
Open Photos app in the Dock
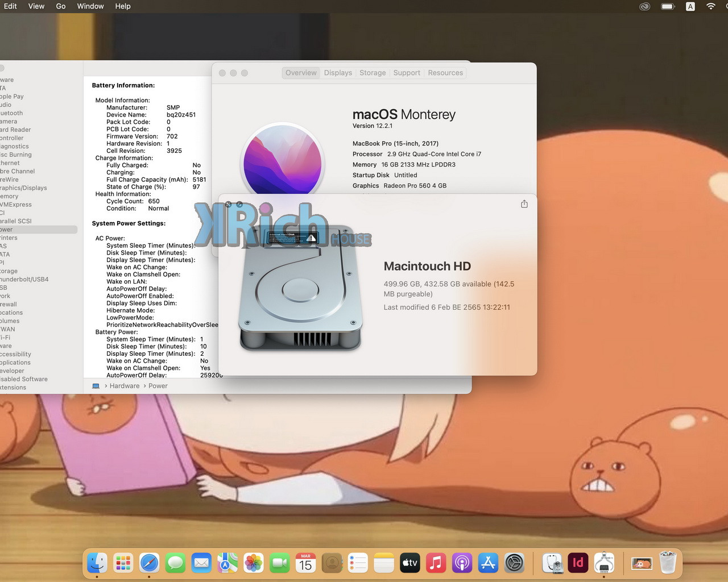254,563
